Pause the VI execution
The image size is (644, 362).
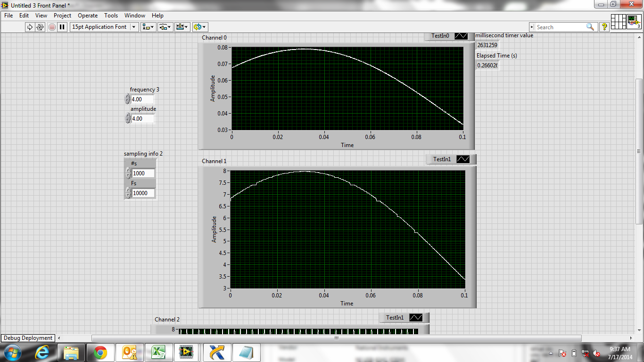[62, 27]
